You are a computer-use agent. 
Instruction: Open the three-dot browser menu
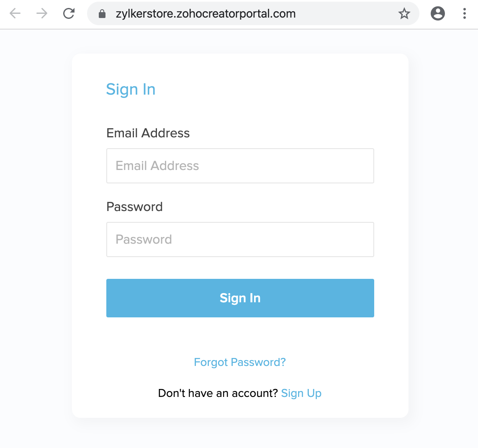(x=464, y=13)
